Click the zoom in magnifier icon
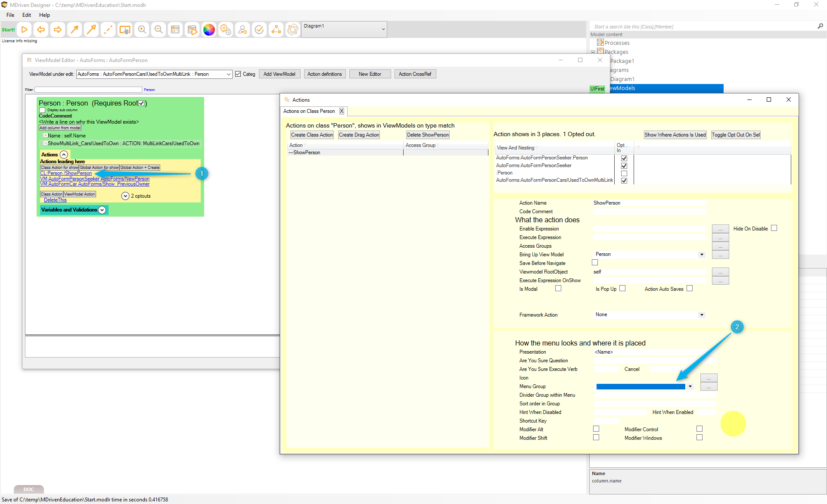Screen dimensions: 827x504 pyautogui.click(x=142, y=30)
